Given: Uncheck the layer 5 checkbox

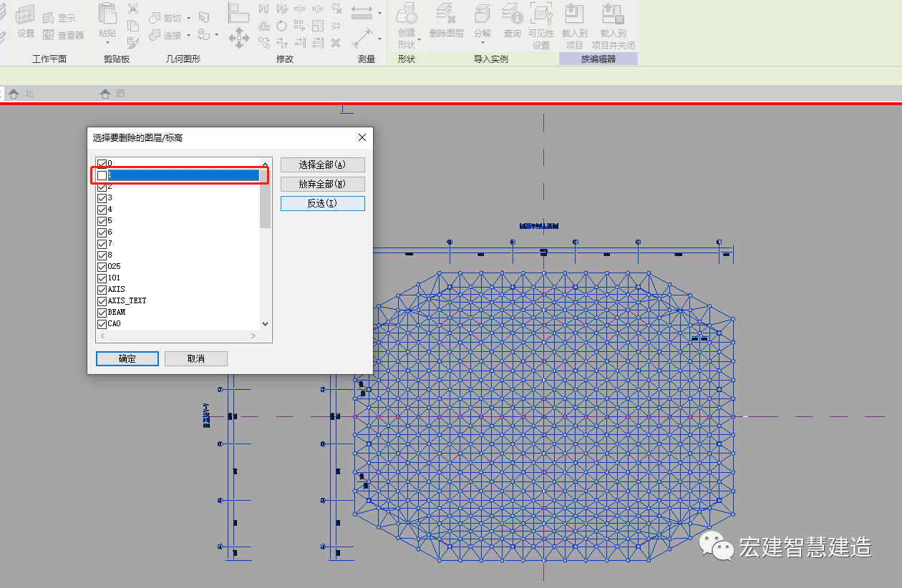Looking at the screenshot, I should pos(102,221).
